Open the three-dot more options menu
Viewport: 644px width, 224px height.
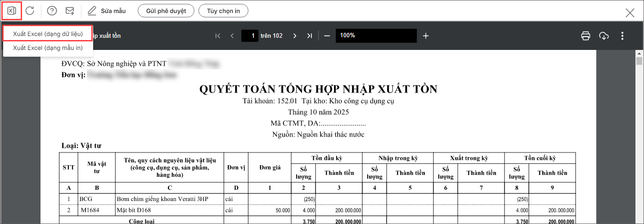(622, 36)
